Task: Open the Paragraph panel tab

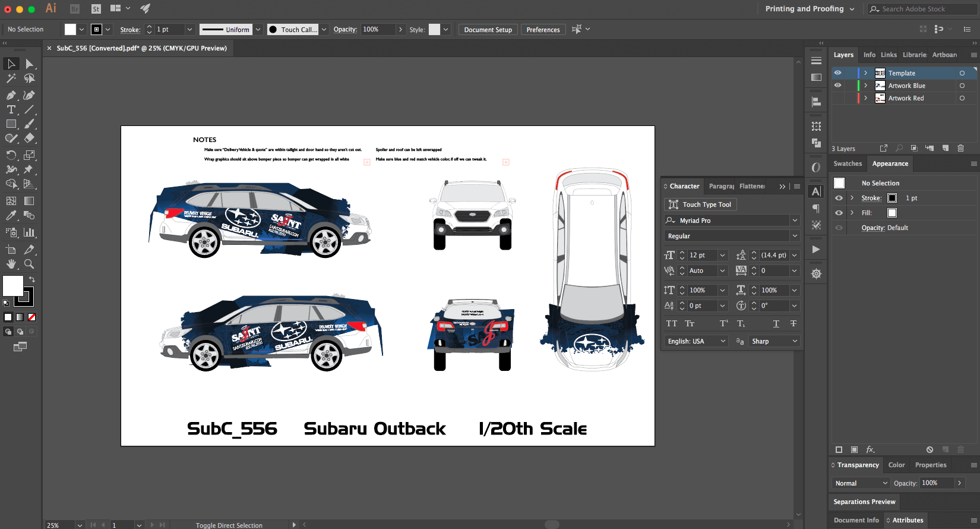Action: [x=721, y=186]
